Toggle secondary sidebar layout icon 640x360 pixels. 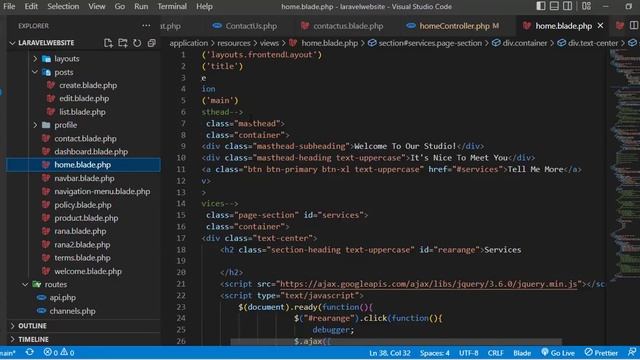pos(567,6)
